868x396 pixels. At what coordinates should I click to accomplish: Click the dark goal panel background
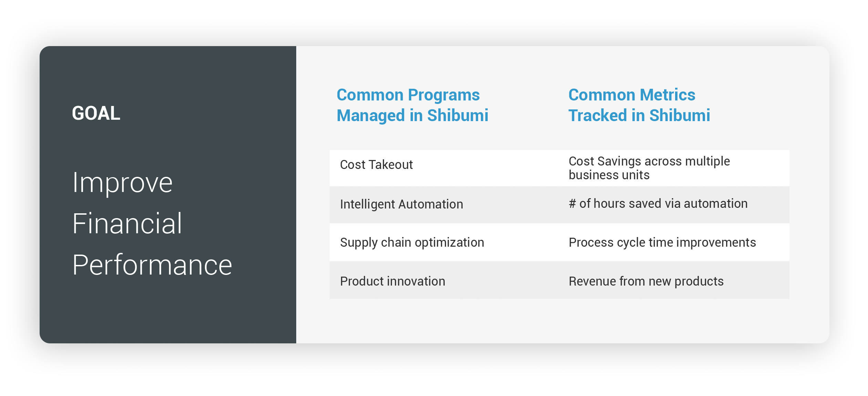click(x=168, y=317)
